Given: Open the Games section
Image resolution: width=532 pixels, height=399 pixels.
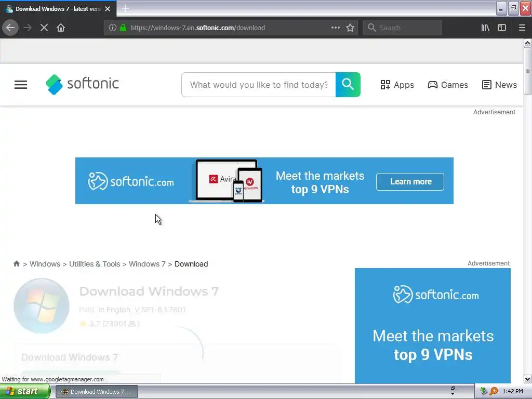Looking at the screenshot, I should [448, 85].
